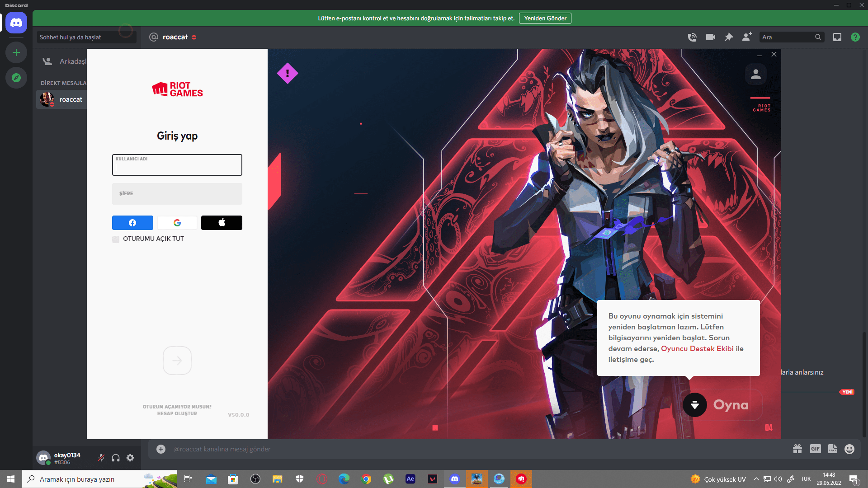Open the network status tray icon

767,479
